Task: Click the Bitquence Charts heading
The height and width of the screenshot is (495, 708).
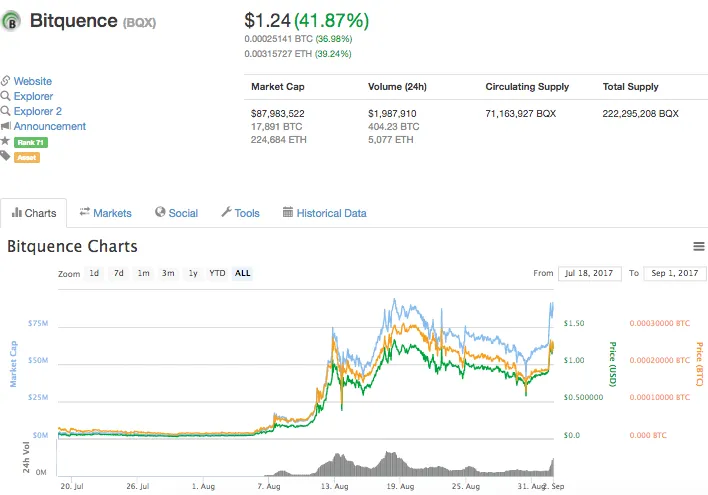Action: [x=72, y=247]
